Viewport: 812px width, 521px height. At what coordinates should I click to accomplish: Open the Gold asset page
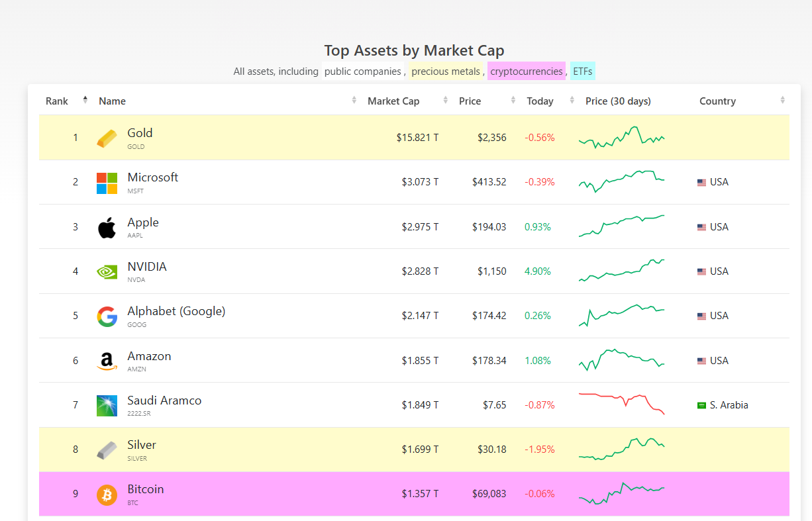[140, 133]
